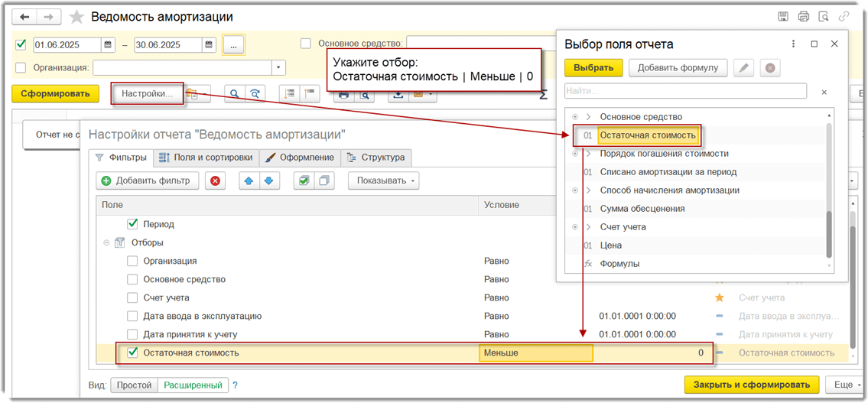Click the find-next magnifier icon in toolbar

[254, 94]
